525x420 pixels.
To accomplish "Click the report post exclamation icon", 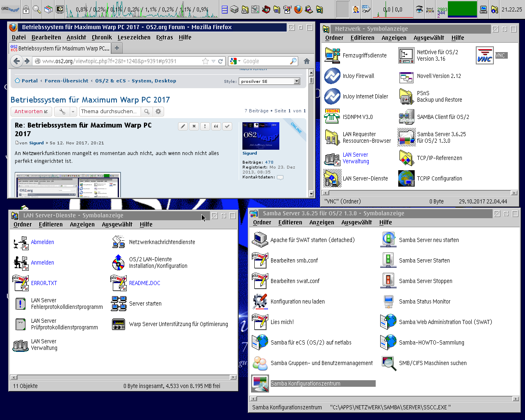I will click(205, 126).
